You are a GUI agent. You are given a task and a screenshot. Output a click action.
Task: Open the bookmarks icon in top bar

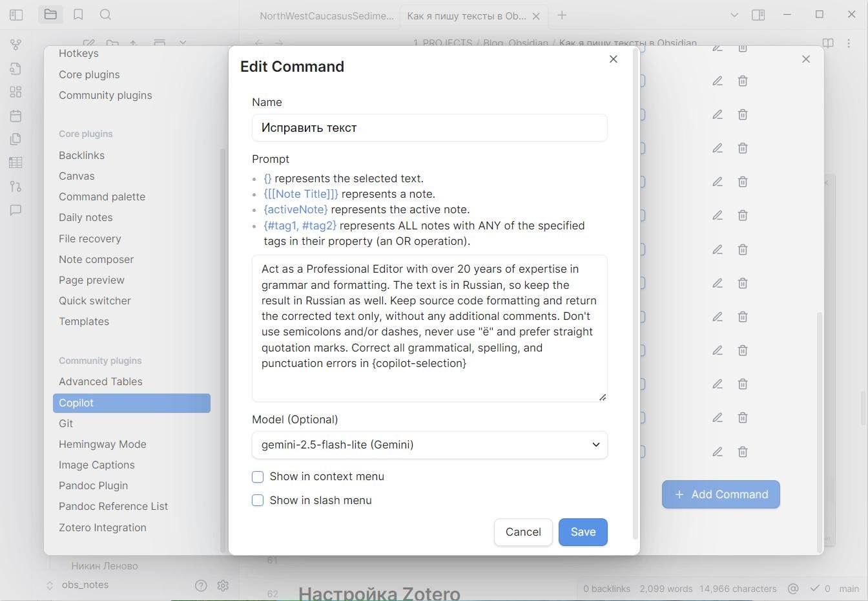click(78, 14)
